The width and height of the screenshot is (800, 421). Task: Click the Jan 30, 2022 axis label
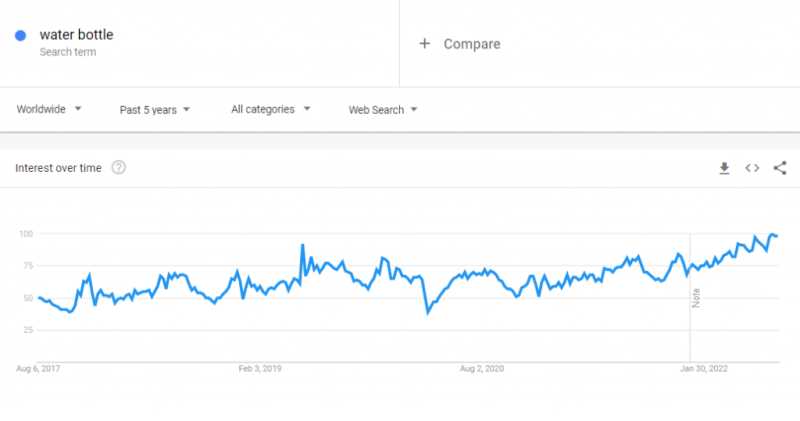click(704, 369)
